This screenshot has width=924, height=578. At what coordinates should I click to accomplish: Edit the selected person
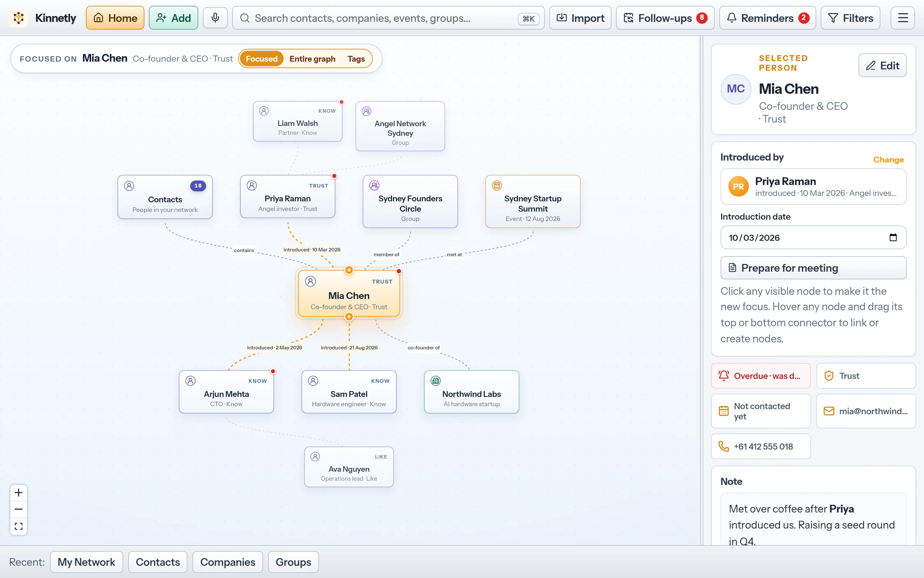(882, 66)
